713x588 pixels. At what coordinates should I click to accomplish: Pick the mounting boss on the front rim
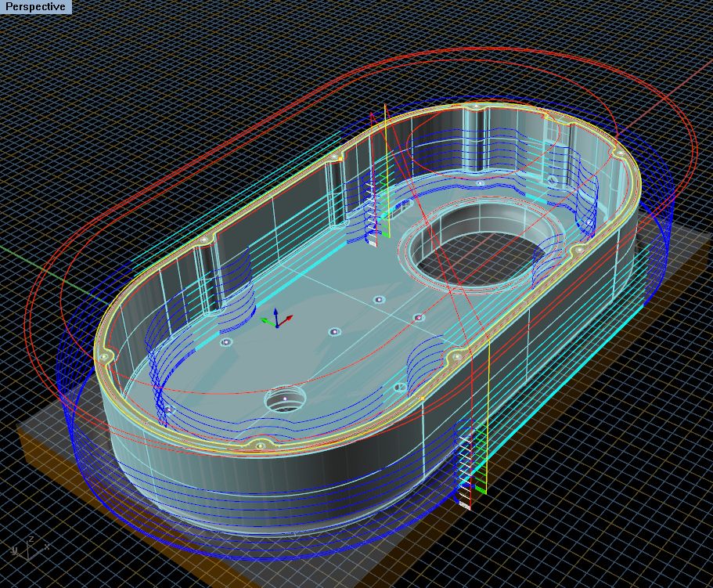(261, 446)
